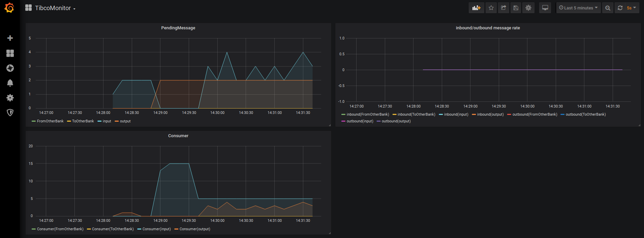
Task: Expand the 5s refresh interval dropdown
Action: point(632,8)
